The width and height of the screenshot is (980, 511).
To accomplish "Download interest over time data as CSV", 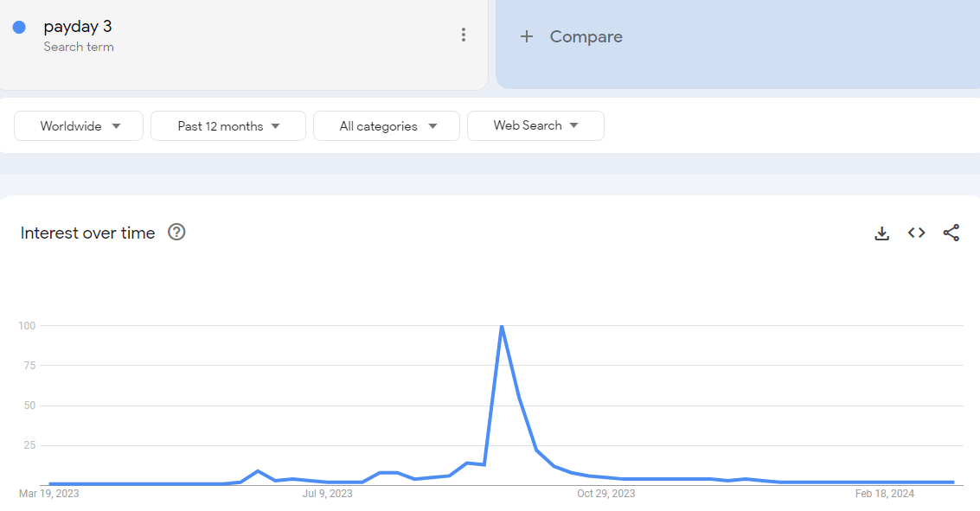I will point(881,233).
